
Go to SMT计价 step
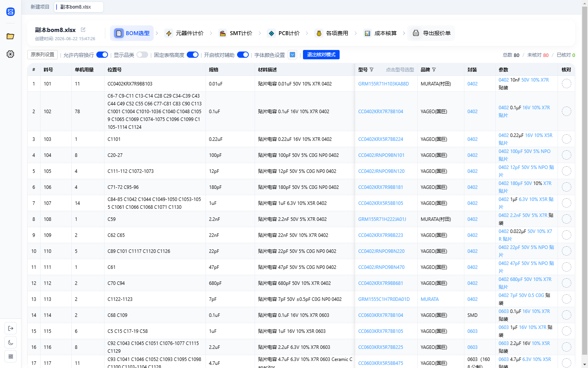click(236, 33)
